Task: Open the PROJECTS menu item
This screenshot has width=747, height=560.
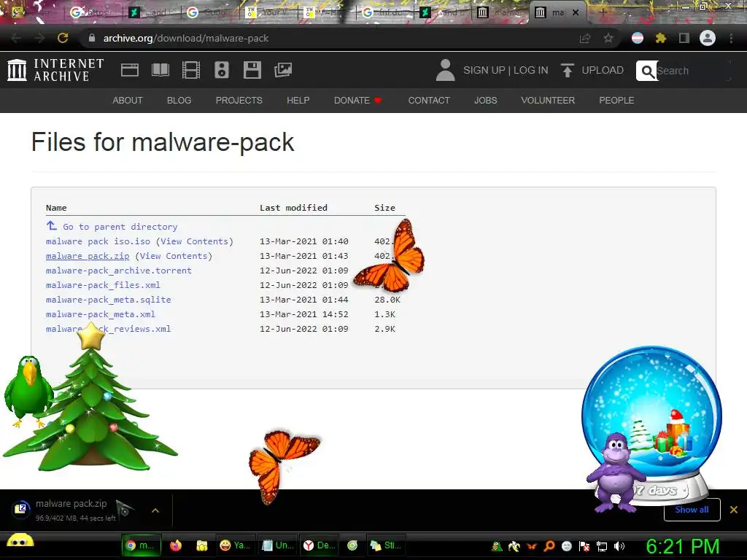Action: click(239, 101)
